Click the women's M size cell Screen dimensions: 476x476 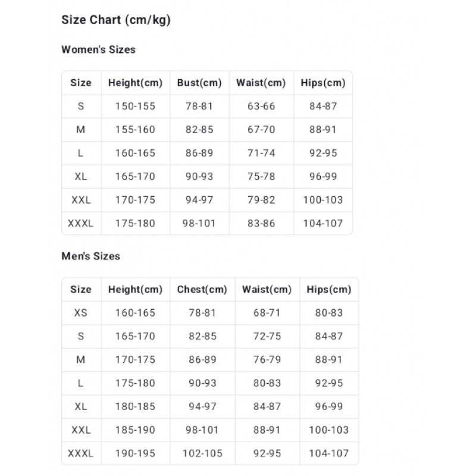(81, 130)
